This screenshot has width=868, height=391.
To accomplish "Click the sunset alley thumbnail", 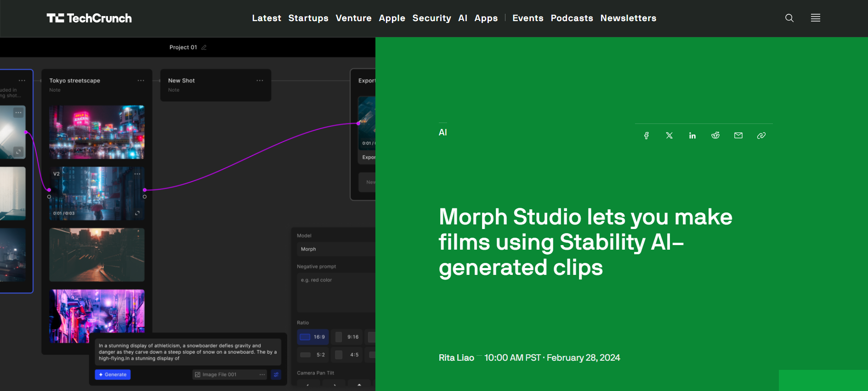I will tap(97, 255).
